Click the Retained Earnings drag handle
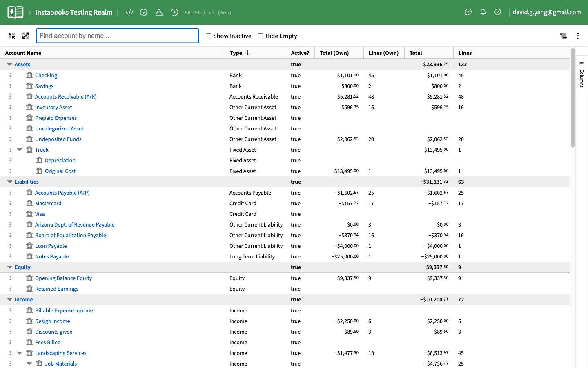Viewport: 588px width, 368px height. (10, 289)
